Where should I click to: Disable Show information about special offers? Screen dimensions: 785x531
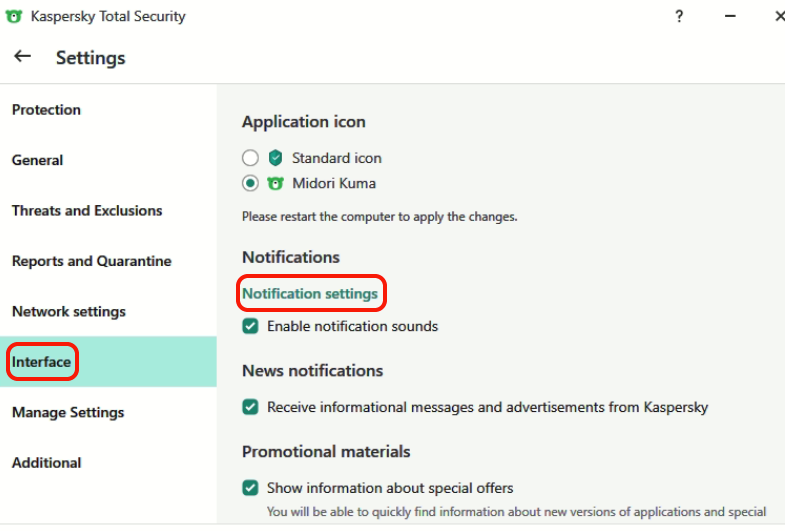[x=251, y=488]
